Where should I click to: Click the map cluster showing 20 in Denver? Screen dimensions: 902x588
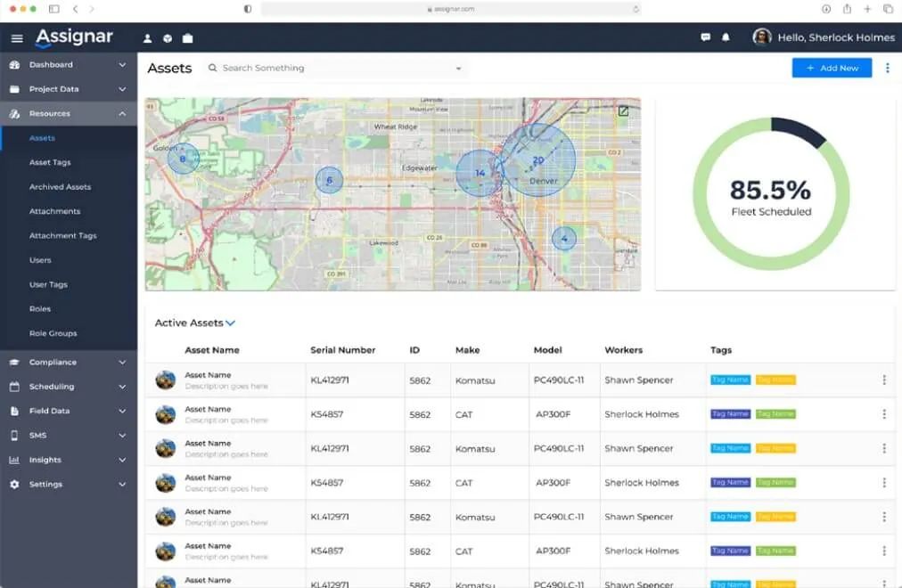(537, 160)
